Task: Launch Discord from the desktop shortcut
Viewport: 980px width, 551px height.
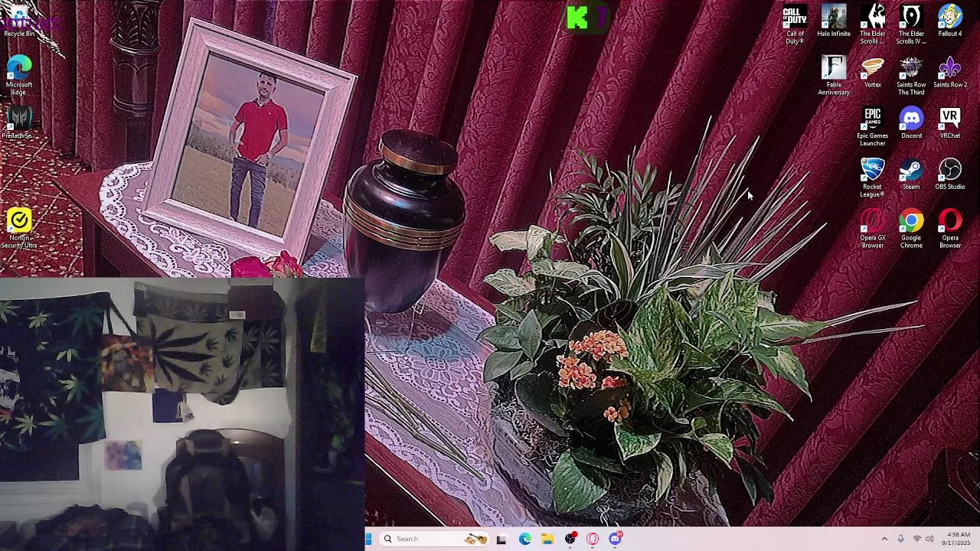Action: (x=911, y=123)
